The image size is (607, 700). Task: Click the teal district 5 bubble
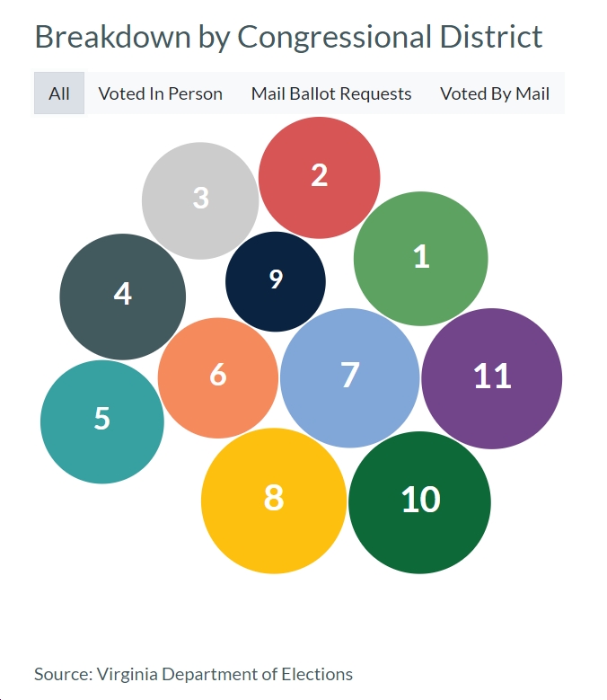102,421
